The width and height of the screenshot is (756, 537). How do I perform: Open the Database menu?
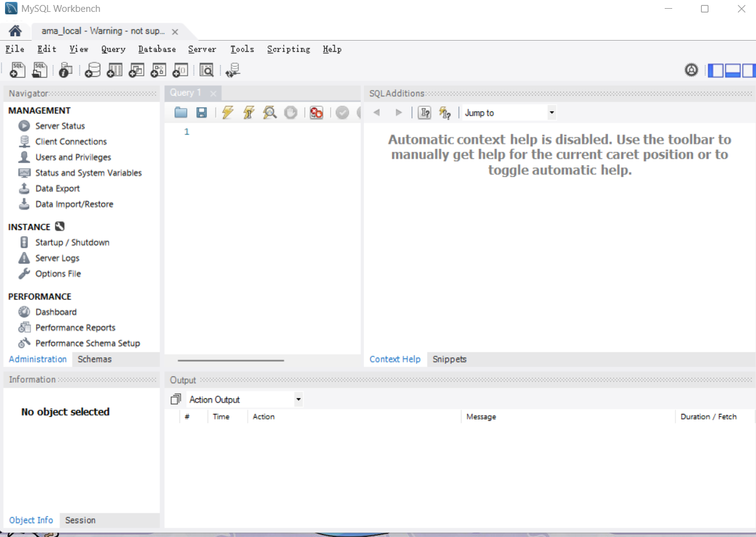pyautogui.click(x=157, y=49)
